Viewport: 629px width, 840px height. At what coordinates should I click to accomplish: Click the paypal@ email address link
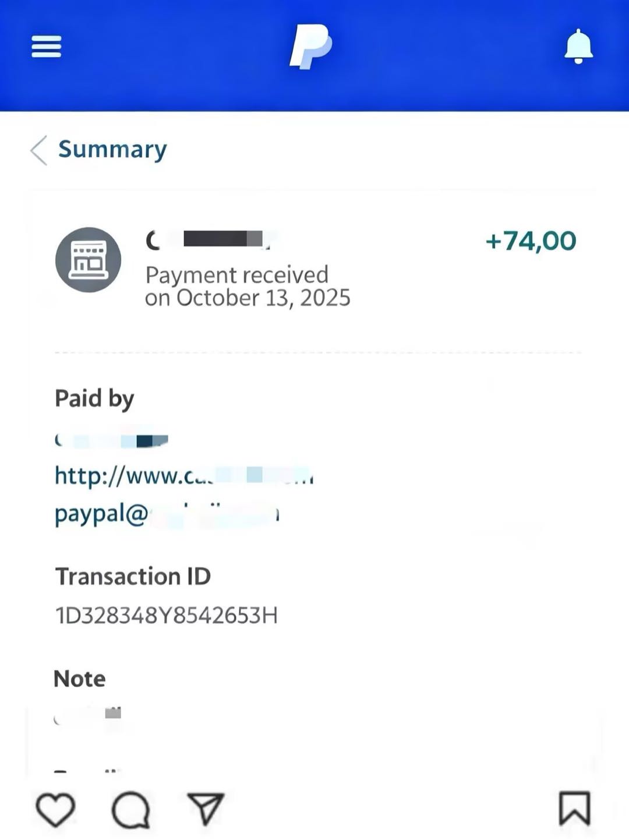(167, 514)
